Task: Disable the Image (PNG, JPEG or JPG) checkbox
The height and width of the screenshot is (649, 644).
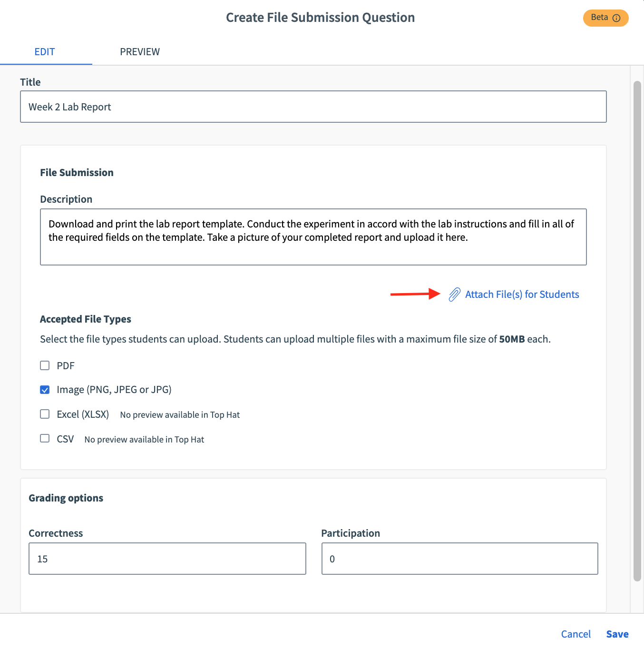Action: pos(44,389)
